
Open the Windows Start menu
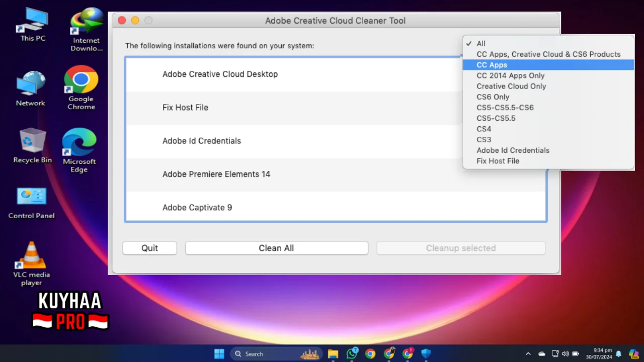tap(219, 354)
